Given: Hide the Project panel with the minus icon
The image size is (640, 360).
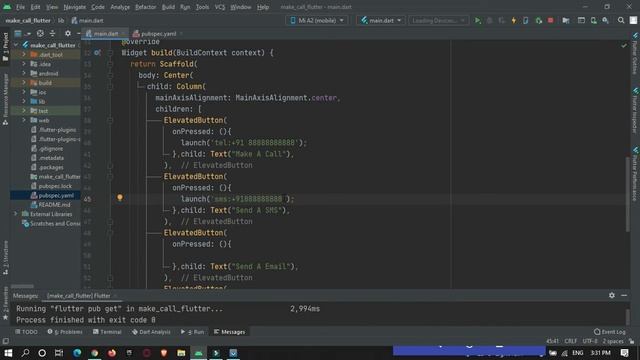Looking at the screenshot, I should click(x=78, y=33).
